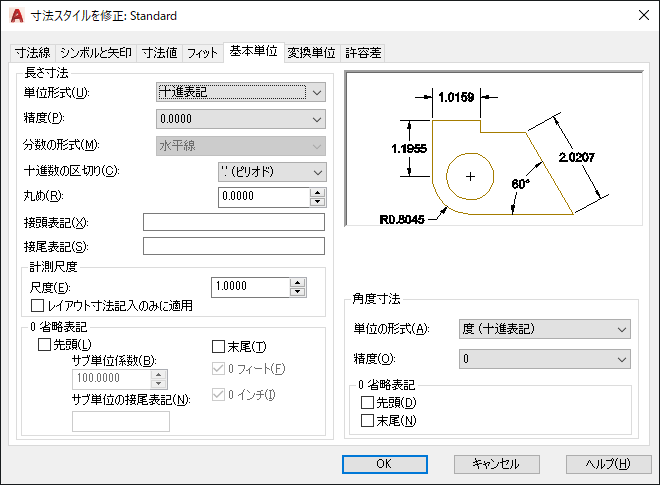
Task: Click the キャンセル button
Action: [497, 464]
